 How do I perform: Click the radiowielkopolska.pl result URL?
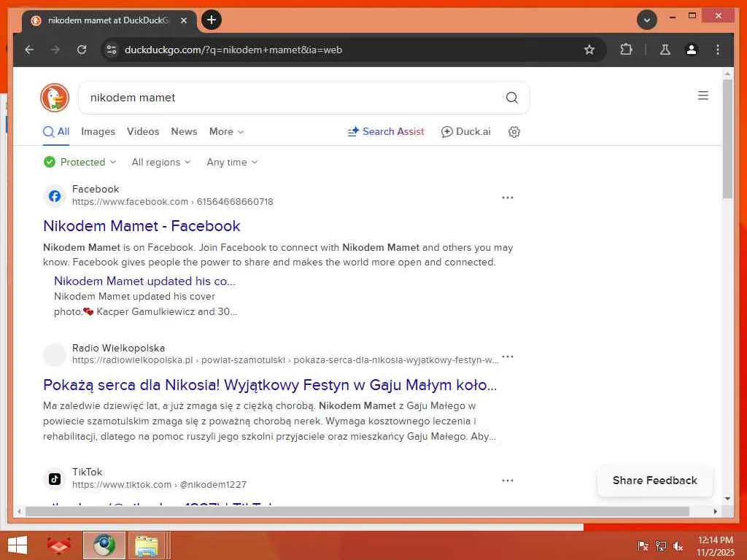coord(285,360)
